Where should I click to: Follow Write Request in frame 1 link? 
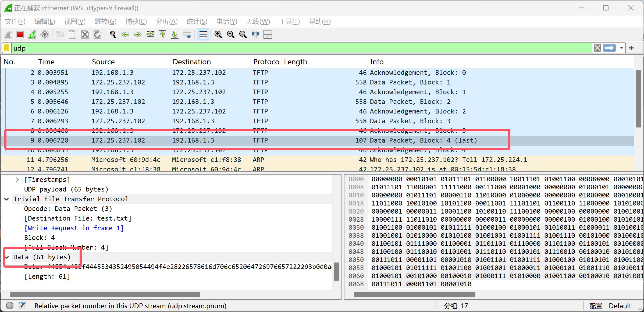(x=74, y=228)
